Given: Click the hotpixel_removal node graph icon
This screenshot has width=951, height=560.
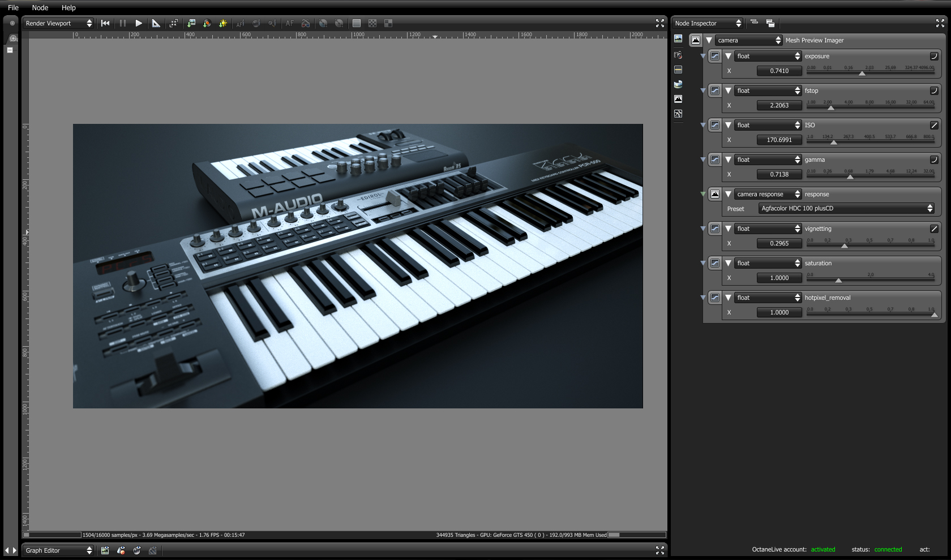Looking at the screenshot, I should point(715,298).
